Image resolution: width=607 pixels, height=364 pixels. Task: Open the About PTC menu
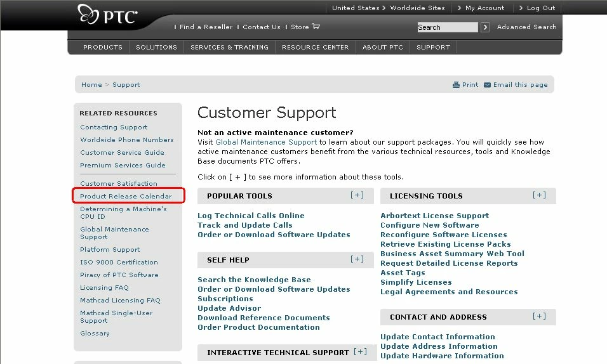tap(382, 47)
